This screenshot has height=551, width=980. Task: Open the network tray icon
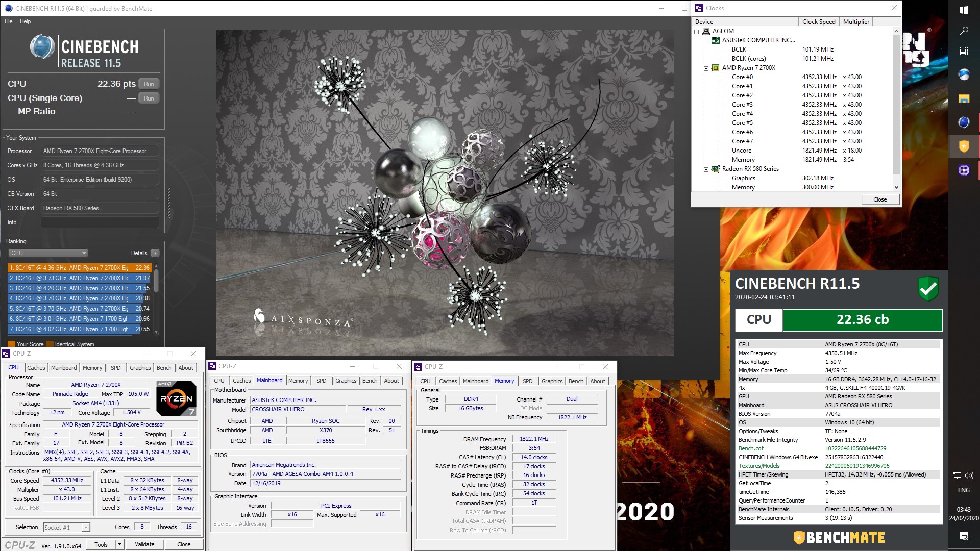(957, 475)
